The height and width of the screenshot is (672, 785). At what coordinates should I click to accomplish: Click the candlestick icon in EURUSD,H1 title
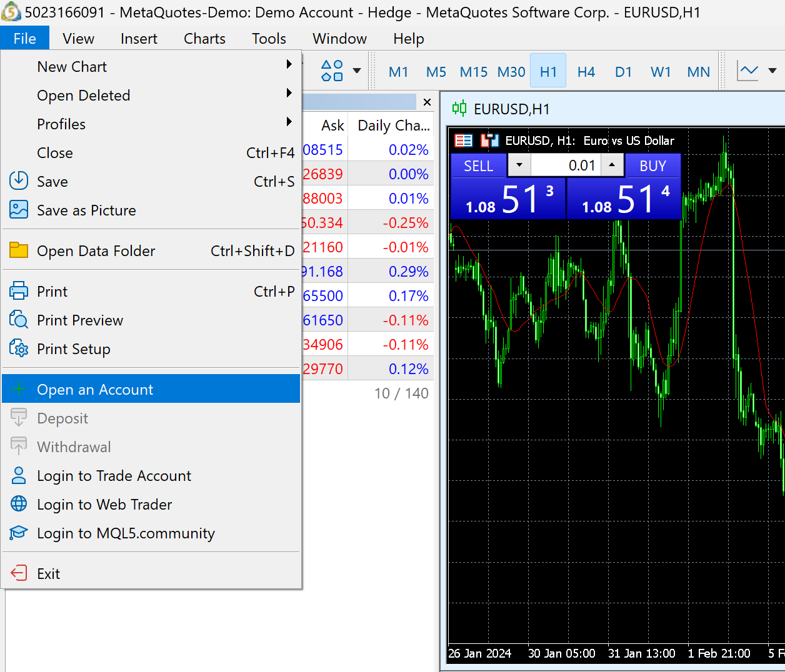pos(459,109)
